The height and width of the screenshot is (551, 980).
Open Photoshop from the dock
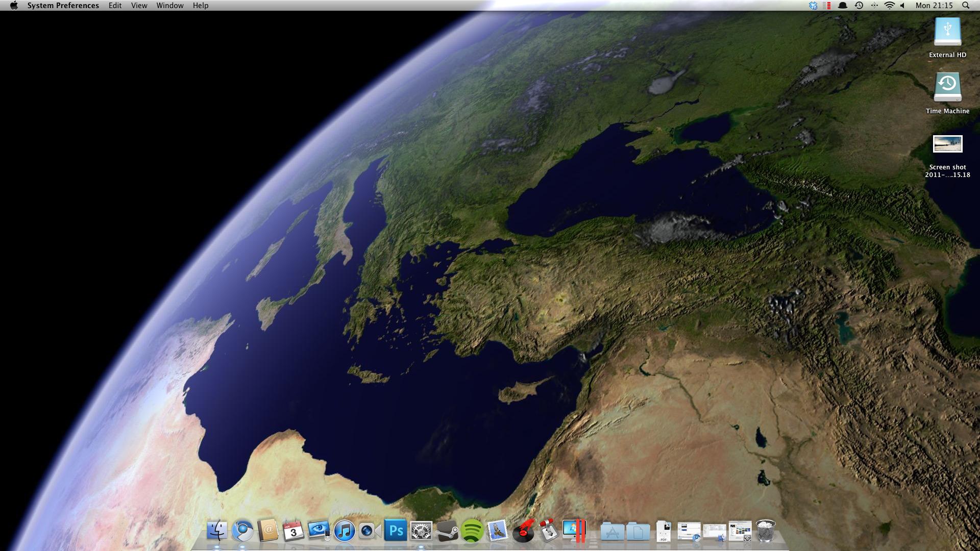pos(396,531)
